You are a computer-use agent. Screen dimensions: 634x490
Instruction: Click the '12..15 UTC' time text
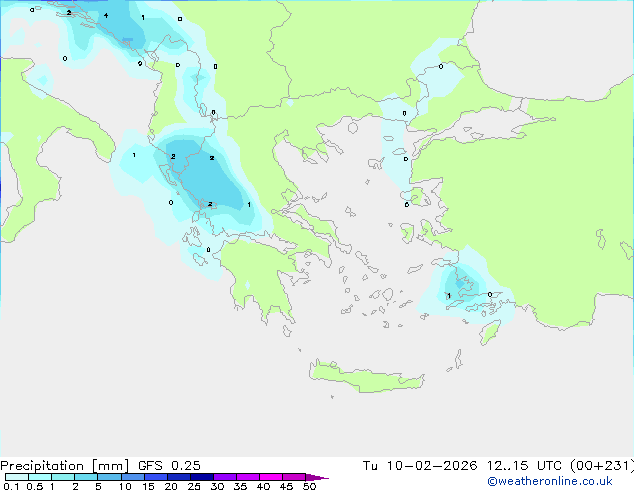[524, 466]
